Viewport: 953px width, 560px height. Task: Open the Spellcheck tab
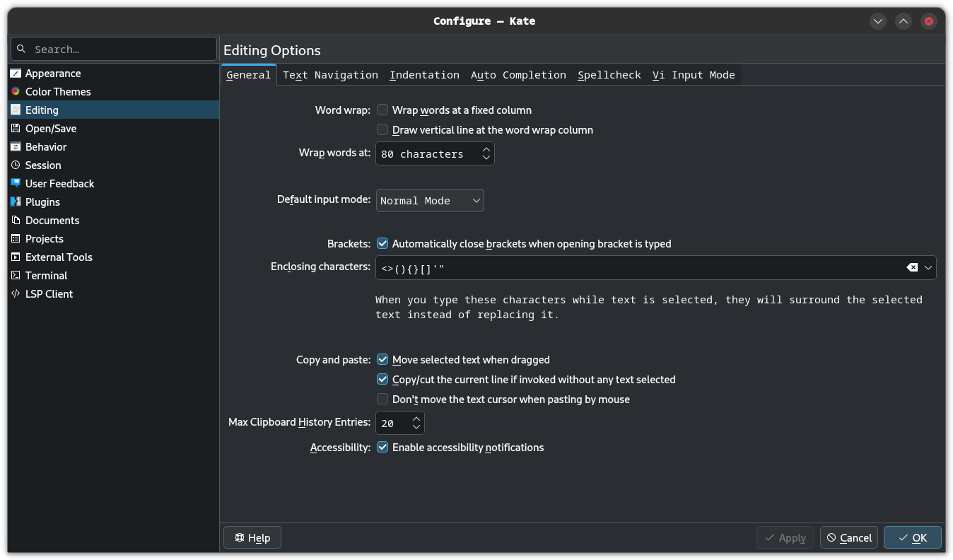(x=609, y=75)
